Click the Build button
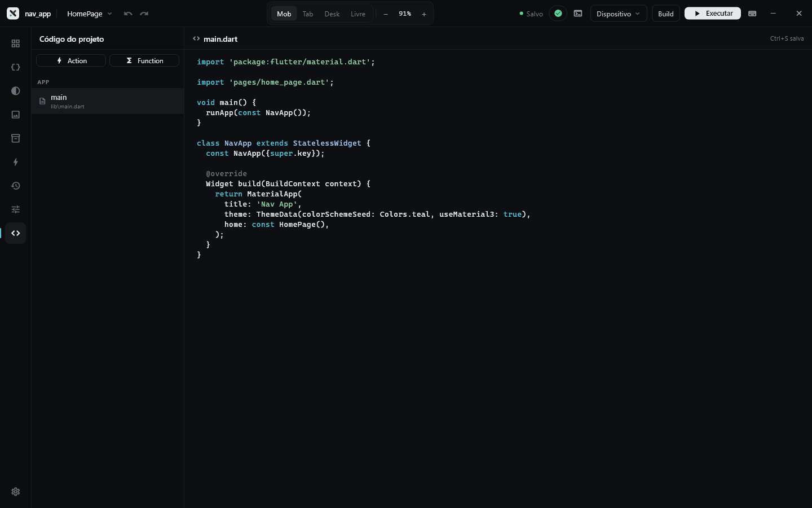The height and width of the screenshot is (508, 812). pos(666,14)
